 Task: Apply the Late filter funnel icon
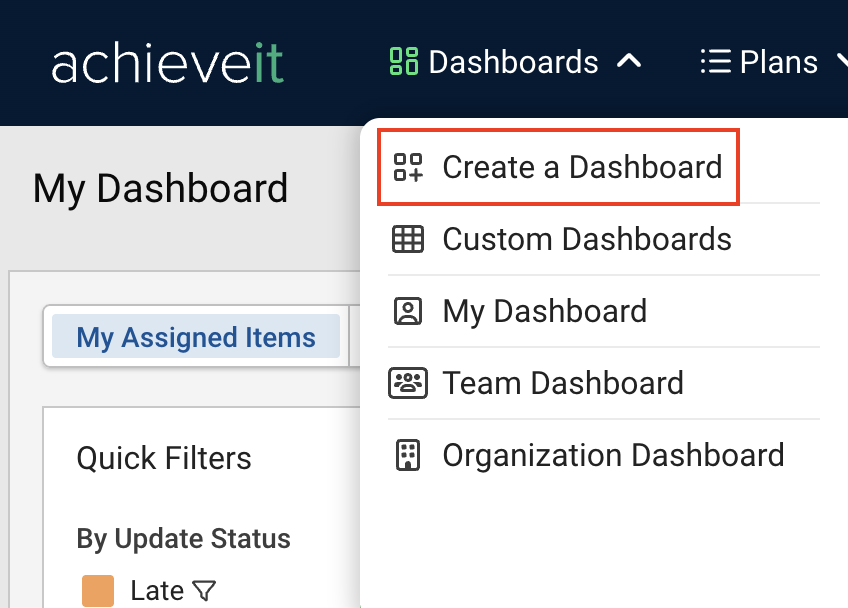click(204, 591)
